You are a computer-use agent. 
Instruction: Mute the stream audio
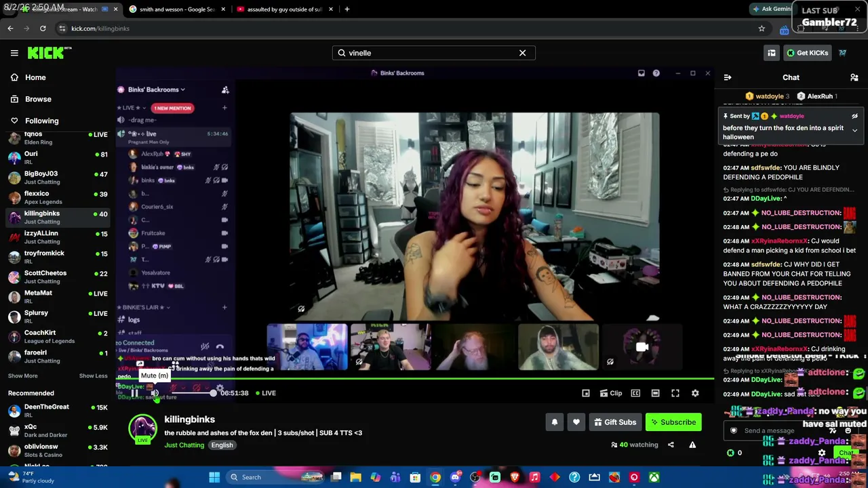(155, 393)
